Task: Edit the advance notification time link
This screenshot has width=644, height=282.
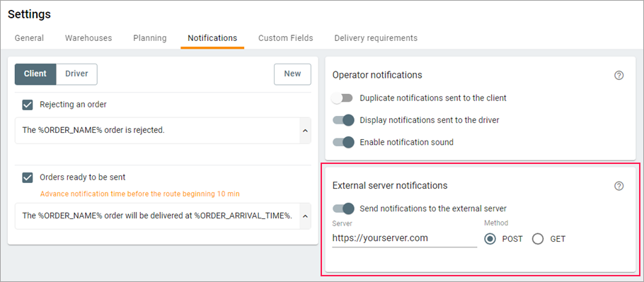Action: [x=139, y=194]
